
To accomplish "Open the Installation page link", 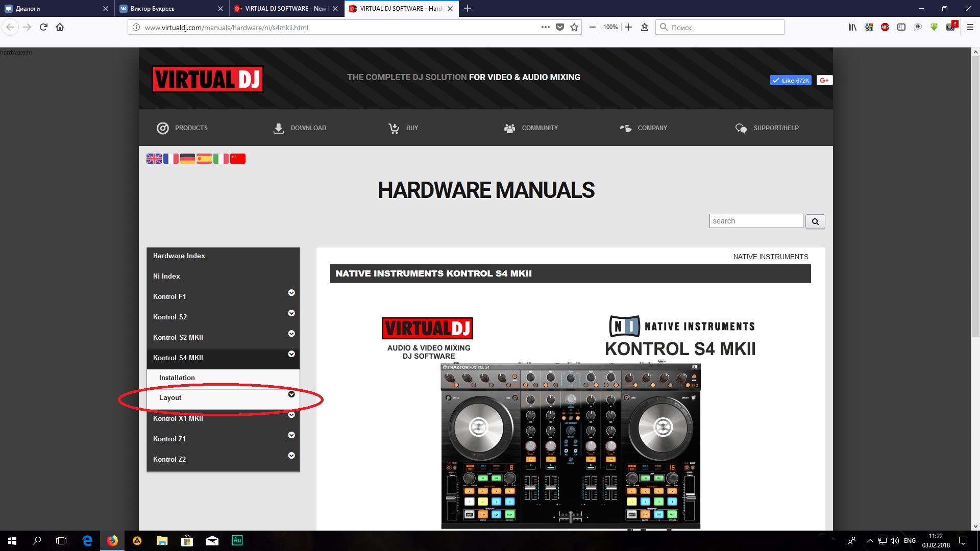I will point(177,378).
